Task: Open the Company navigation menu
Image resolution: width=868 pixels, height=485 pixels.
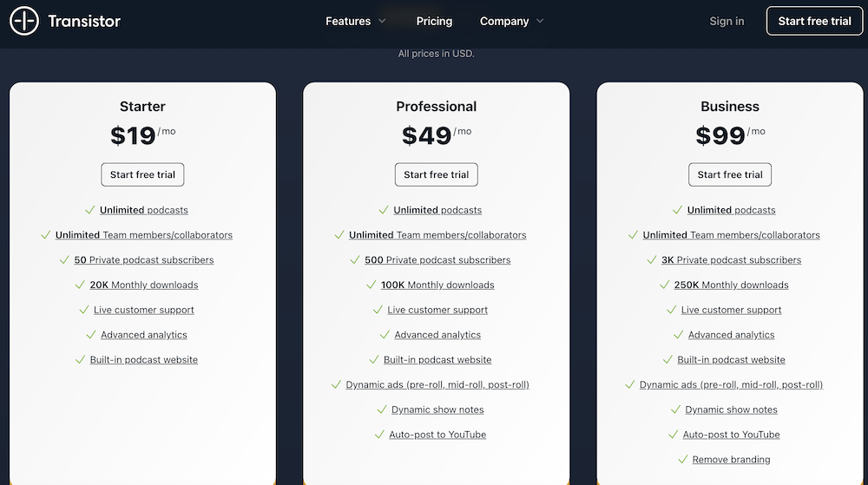Action: click(504, 21)
